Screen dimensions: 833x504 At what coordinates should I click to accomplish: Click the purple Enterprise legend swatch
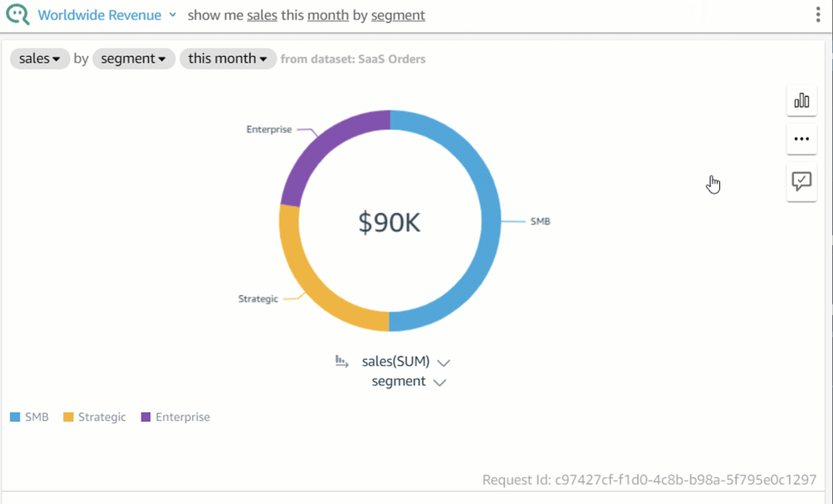[146, 417]
